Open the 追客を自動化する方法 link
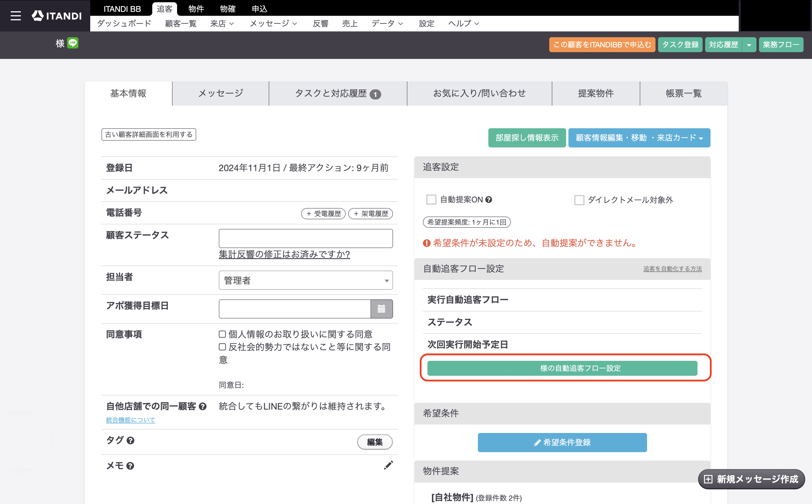This screenshot has height=504, width=812. point(672,269)
